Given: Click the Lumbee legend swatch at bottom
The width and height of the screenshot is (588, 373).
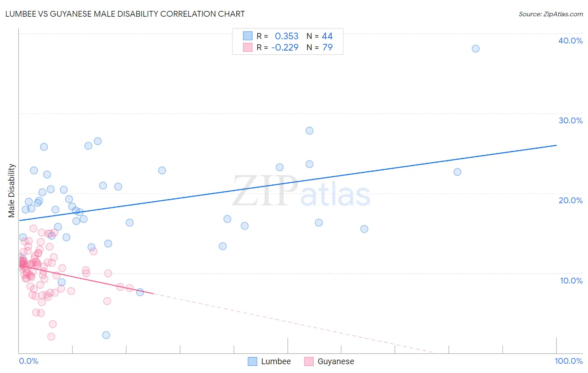Looking at the screenshot, I should [252, 361].
